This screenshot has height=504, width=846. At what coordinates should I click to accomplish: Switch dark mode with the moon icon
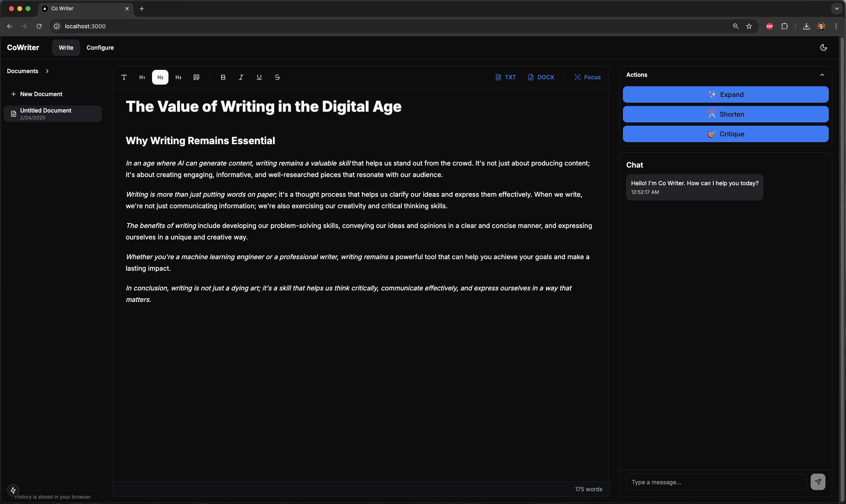tap(823, 48)
